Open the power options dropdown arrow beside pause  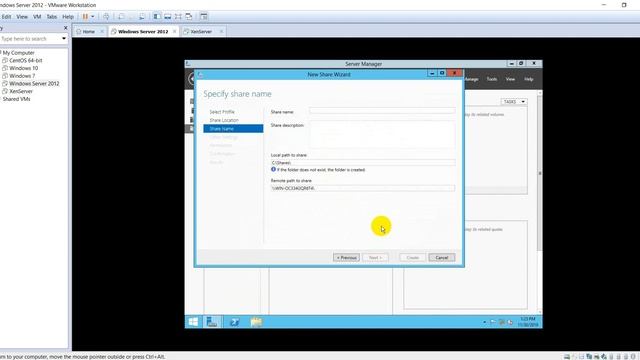point(93,17)
